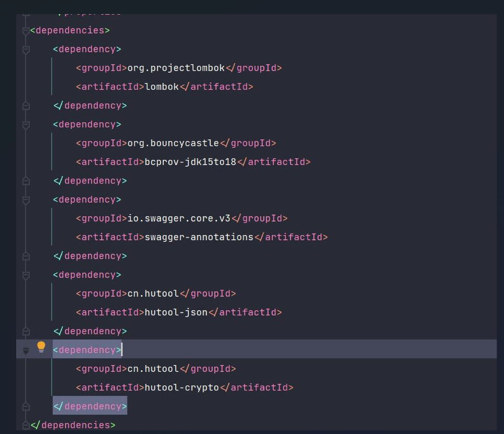Click the hutool-json artifactId value
504x434 pixels.
pyautogui.click(x=176, y=312)
